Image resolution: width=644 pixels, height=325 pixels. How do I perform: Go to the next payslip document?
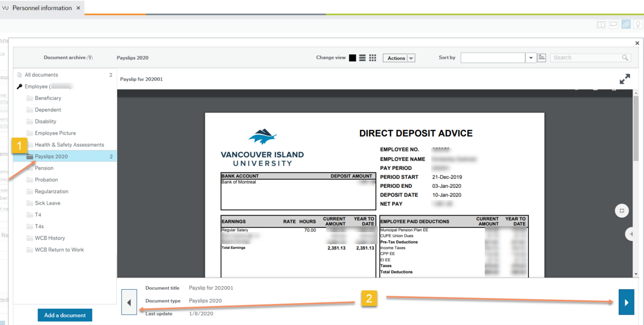[x=626, y=302]
